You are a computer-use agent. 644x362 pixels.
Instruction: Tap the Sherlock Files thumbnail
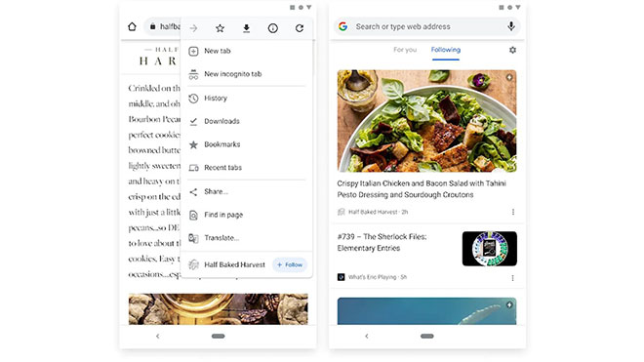[490, 249]
